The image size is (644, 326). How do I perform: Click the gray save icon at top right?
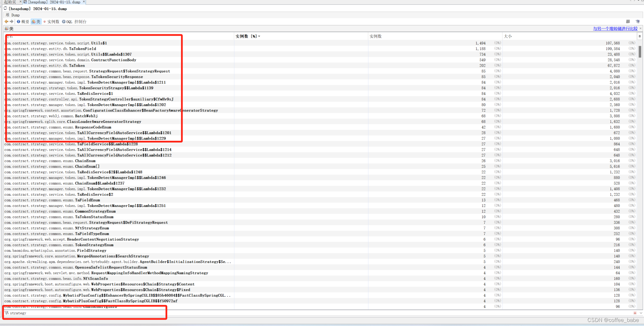coord(628,22)
